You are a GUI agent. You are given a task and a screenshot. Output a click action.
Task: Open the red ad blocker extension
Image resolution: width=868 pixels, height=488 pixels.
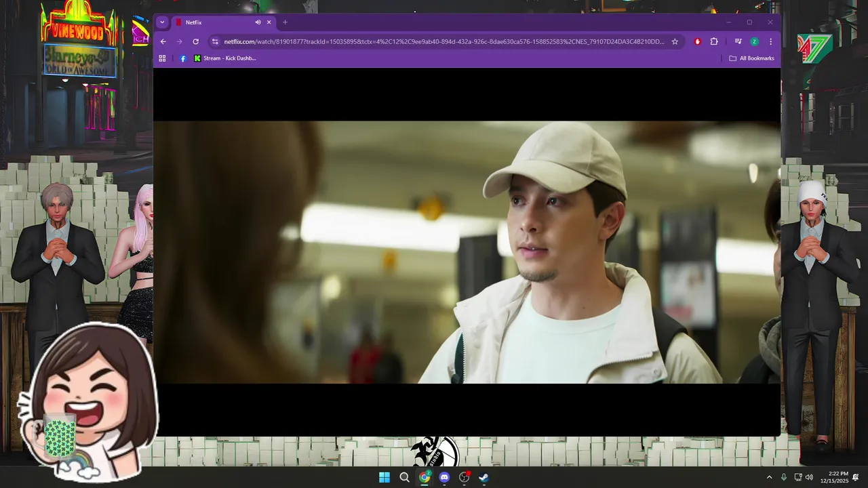tap(697, 41)
